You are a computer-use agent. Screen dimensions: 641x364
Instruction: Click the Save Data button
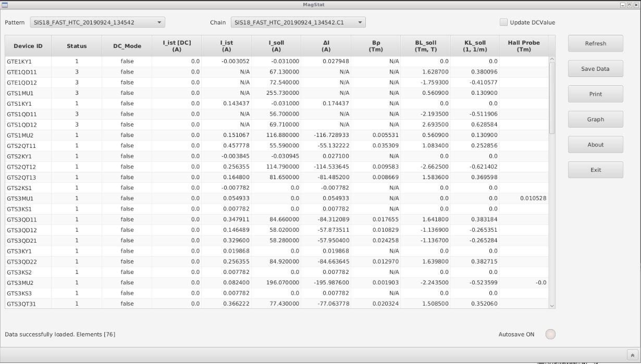[595, 69]
